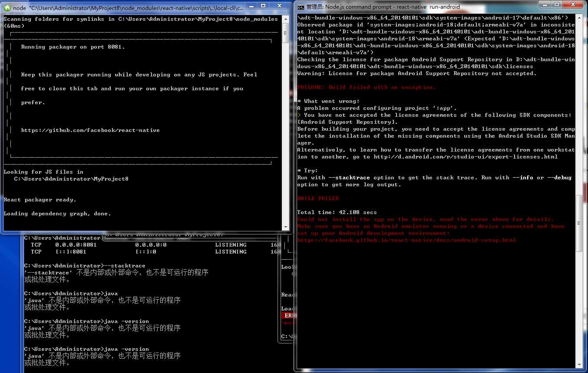Click the node window title bar path text

pyautogui.click(x=136, y=8)
